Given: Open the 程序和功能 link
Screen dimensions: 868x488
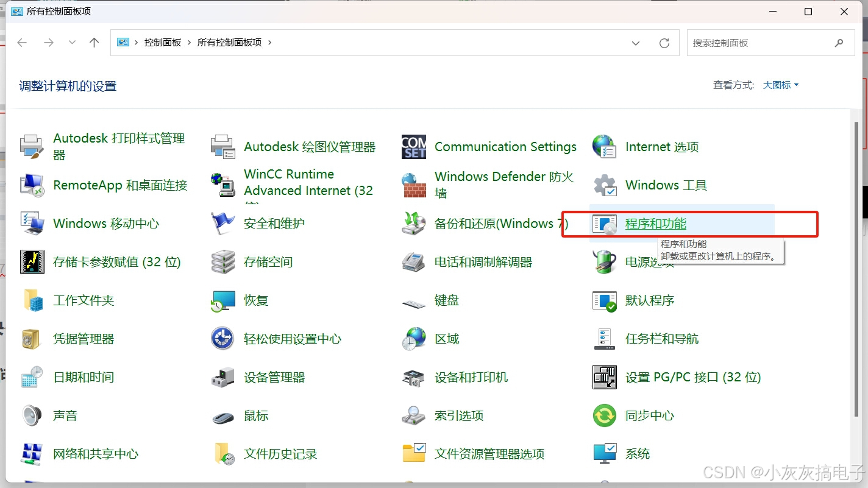Looking at the screenshot, I should coord(656,224).
